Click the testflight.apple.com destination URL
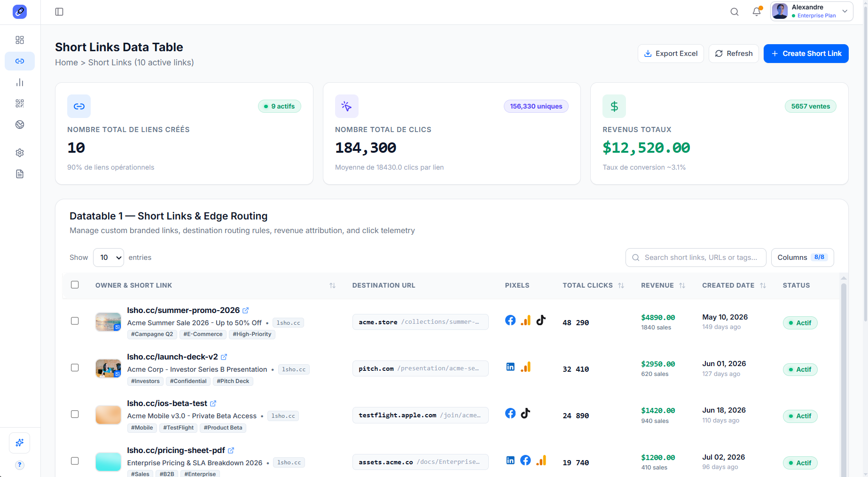Image resolution: width=868 pixels, height=477 pixels. point(420,415)
